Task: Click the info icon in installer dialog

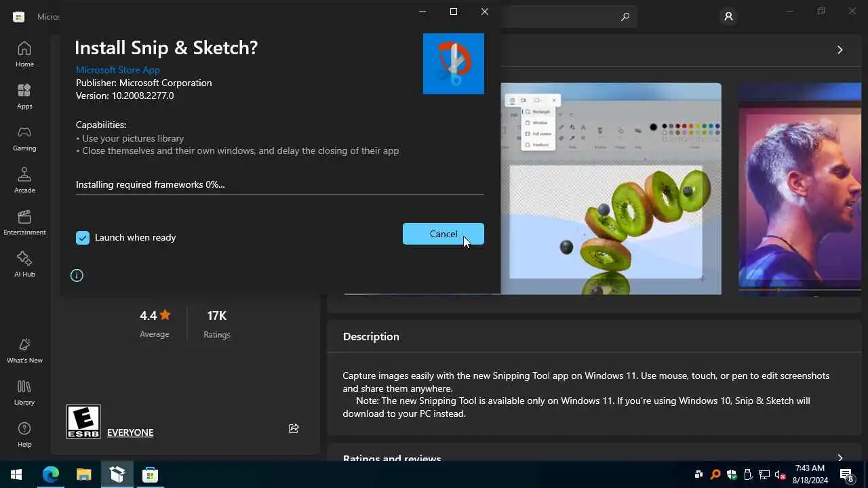Action: point(77,275)
